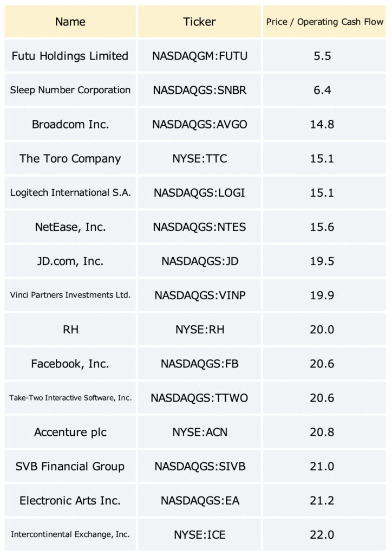The width and height of the screenshot is (392, 555).
Task: Select the SVB Financial Group cell
Action: [70, 466]
